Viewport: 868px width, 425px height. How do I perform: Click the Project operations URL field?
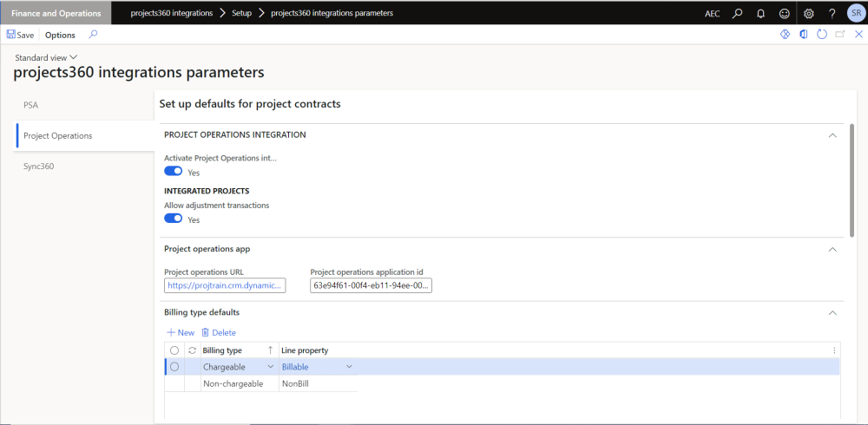coord(224,285)
